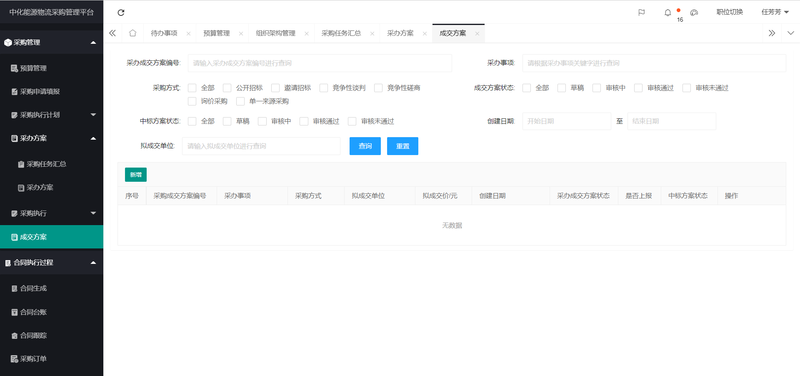This screenshot has width=800, height=376.
Task: Click the 无数据 empty table message
Action: [x=452, y=225]
